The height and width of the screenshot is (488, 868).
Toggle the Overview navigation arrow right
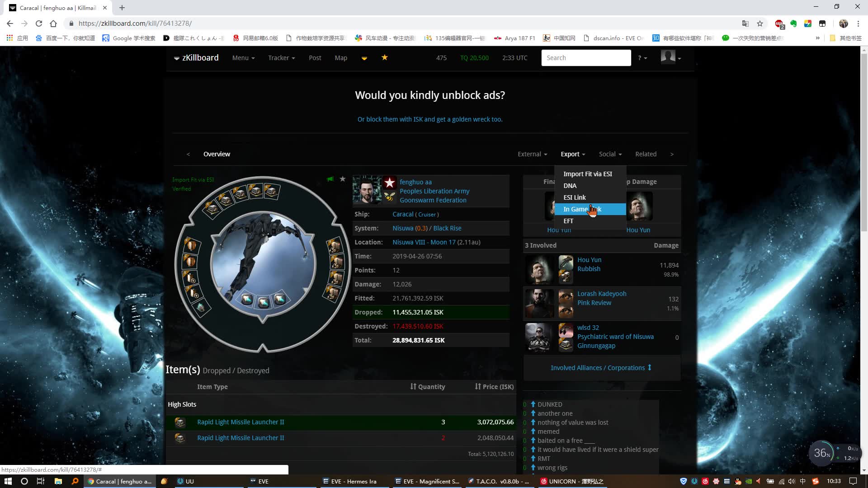coord(672,154)
